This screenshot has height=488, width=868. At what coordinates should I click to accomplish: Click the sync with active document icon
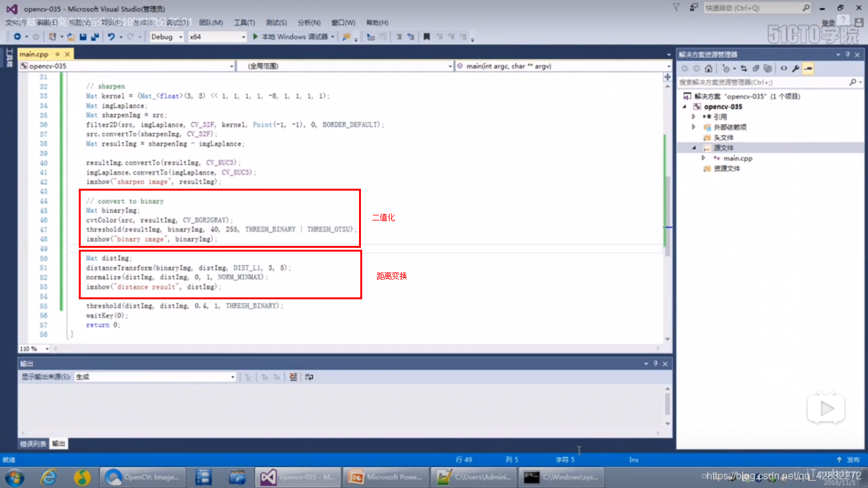pos(743,69)
